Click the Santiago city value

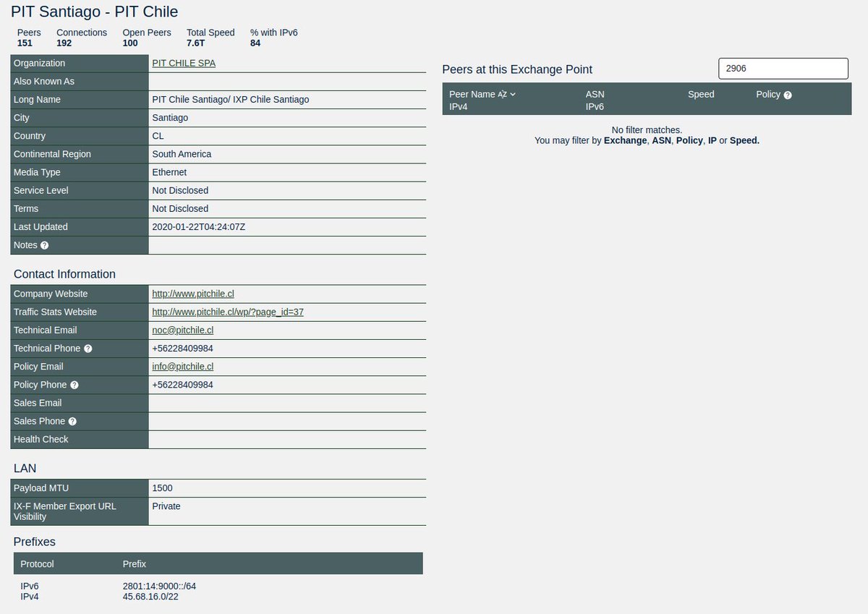coord(170,117)
